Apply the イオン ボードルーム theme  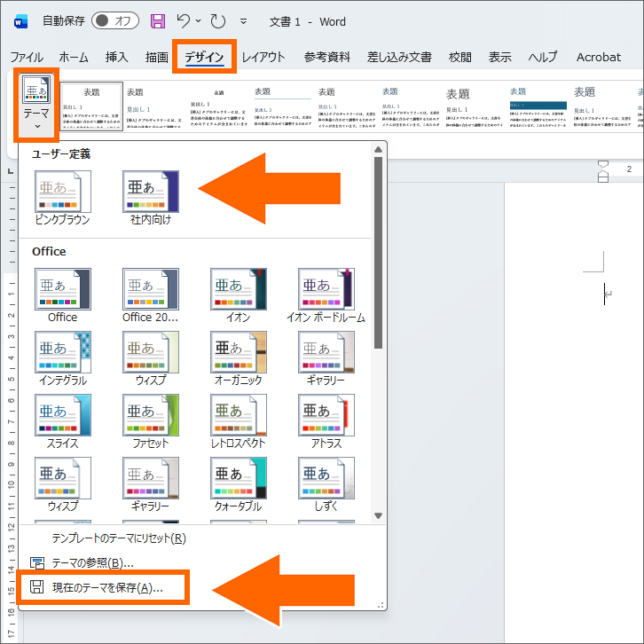(326, 295)
